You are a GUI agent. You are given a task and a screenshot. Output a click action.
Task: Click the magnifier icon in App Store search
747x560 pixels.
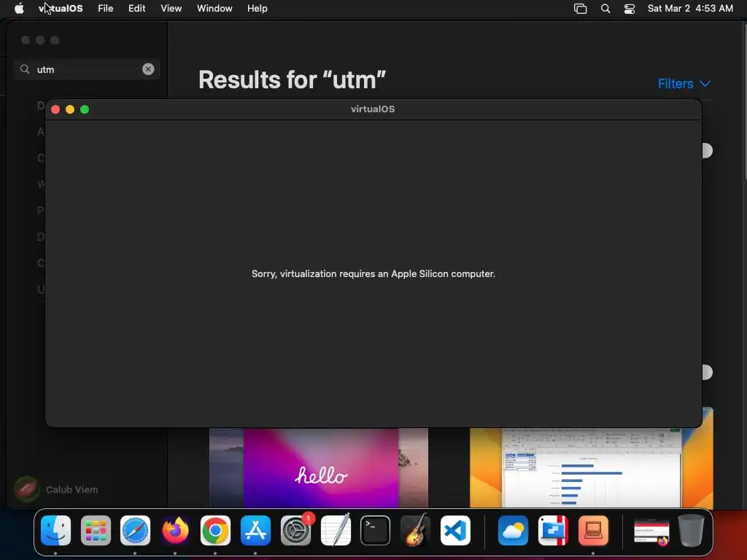tap(25, 69)
